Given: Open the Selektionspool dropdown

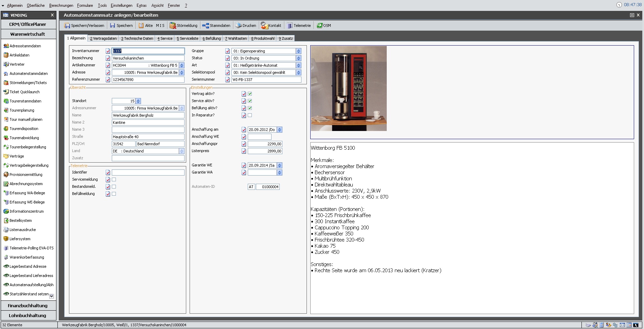Looking at the screenshot, I should coord(298,72).
